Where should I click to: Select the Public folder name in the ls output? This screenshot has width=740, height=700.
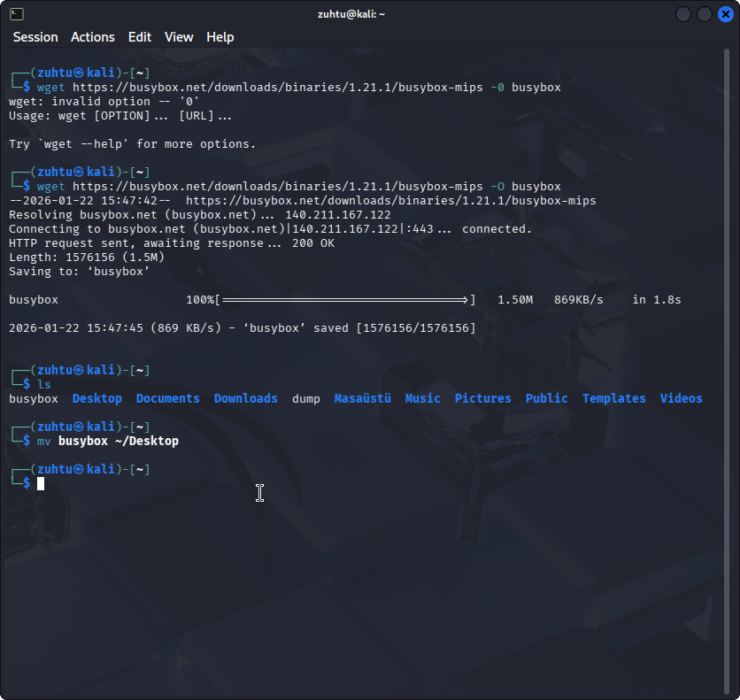(546, 398)
